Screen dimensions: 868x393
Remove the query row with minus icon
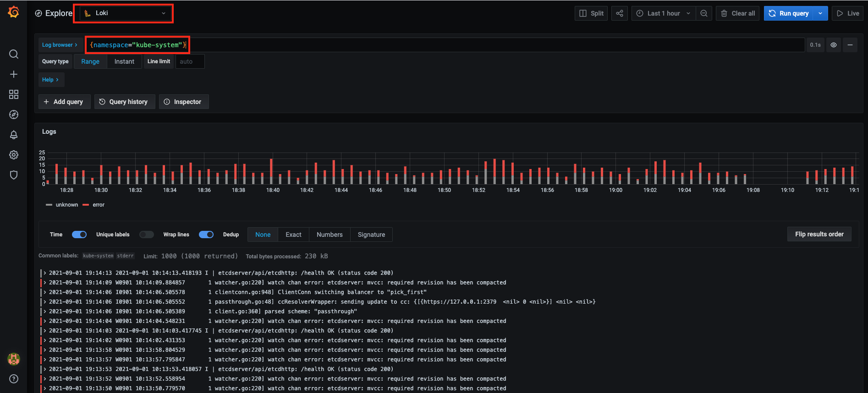coord(850,45)
